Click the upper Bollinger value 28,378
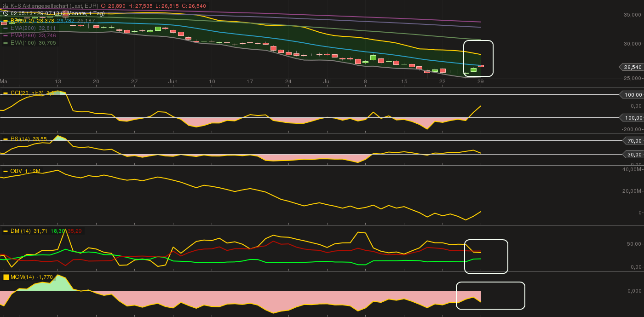Screen dimensions: 644x317 click(46, 21)
